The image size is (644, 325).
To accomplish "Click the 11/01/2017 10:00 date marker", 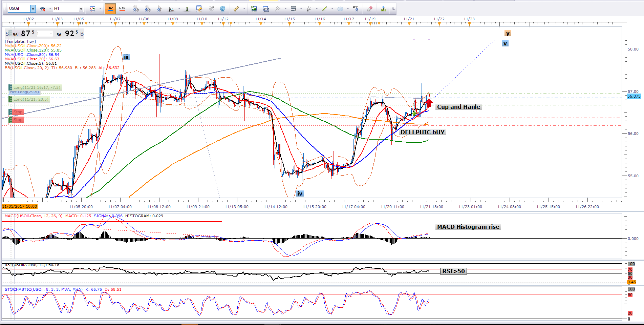I will tap(20, 206).
